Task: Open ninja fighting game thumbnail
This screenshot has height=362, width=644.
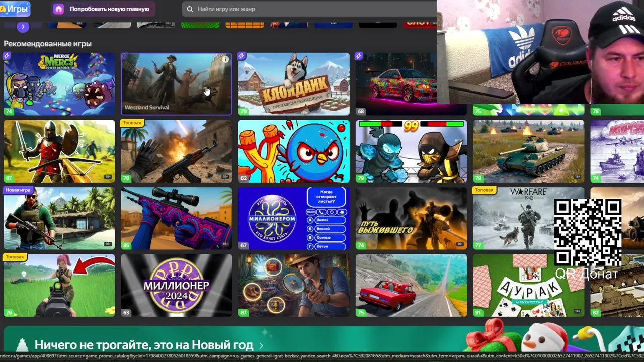Action: [x=411, y=151]
